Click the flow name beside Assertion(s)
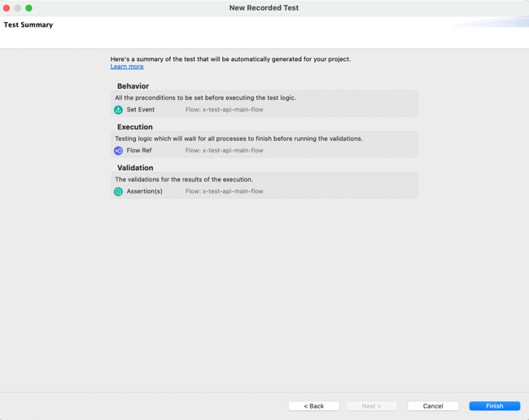Image resolution: width=529 pixels, height=420 pixels. (225, 191)
